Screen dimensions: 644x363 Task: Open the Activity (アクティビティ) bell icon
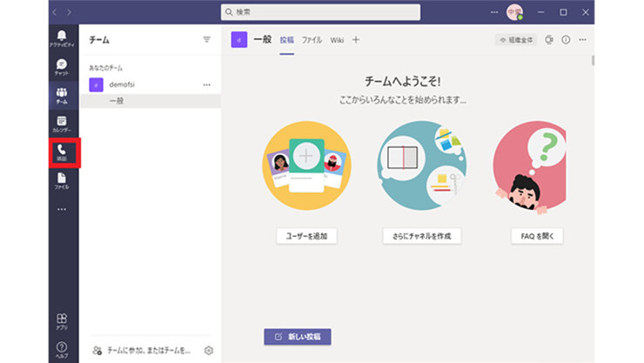pos(62,37)
